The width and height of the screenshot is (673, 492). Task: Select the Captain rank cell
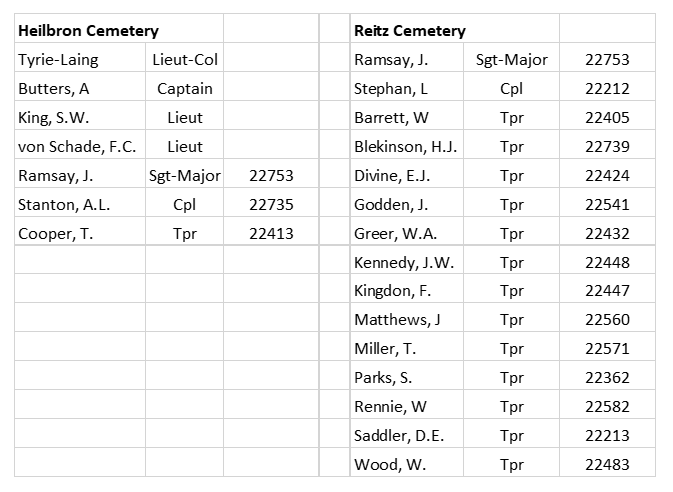[x=185, y=86]
